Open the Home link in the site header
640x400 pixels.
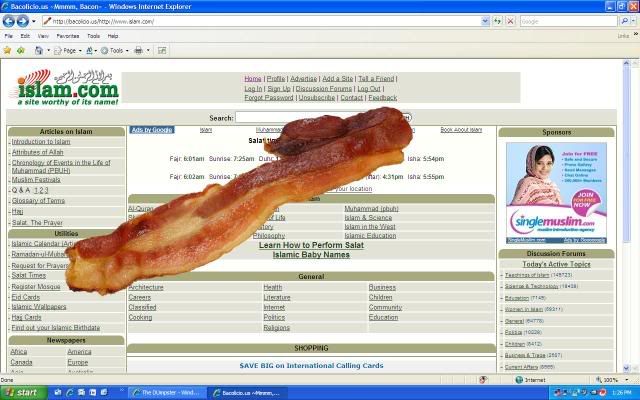253,79
